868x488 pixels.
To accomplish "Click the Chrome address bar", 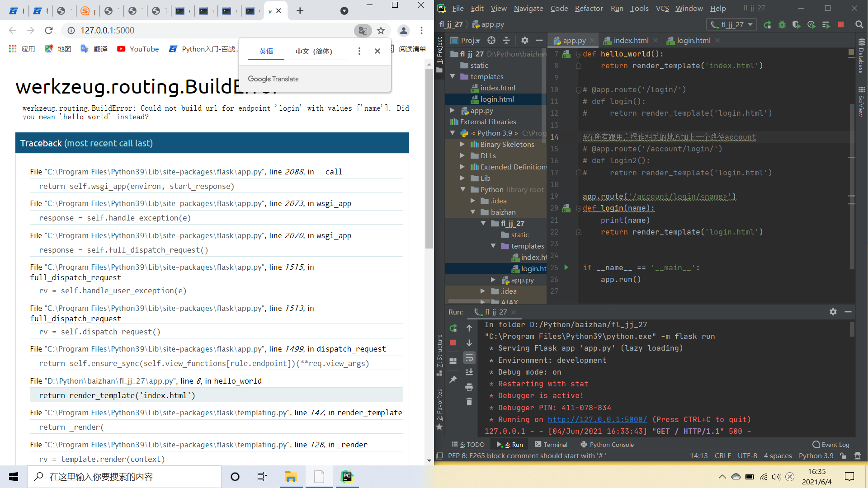I will point(212,31).
